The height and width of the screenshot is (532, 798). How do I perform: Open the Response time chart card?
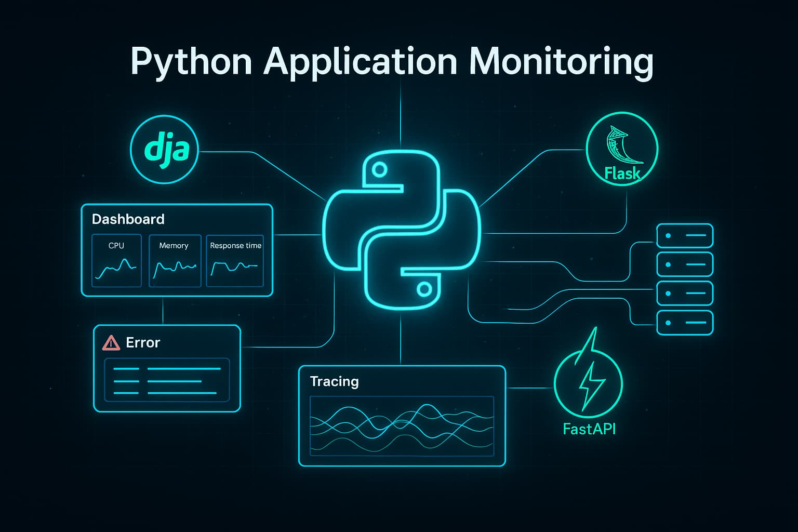(235, 261)
